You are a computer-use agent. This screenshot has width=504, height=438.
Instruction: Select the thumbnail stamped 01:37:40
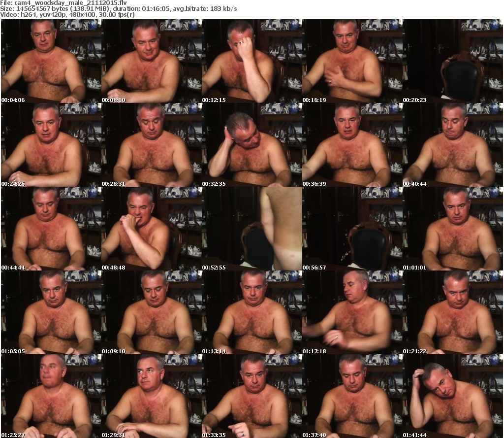pyautogui.click(x=352, y=396)
